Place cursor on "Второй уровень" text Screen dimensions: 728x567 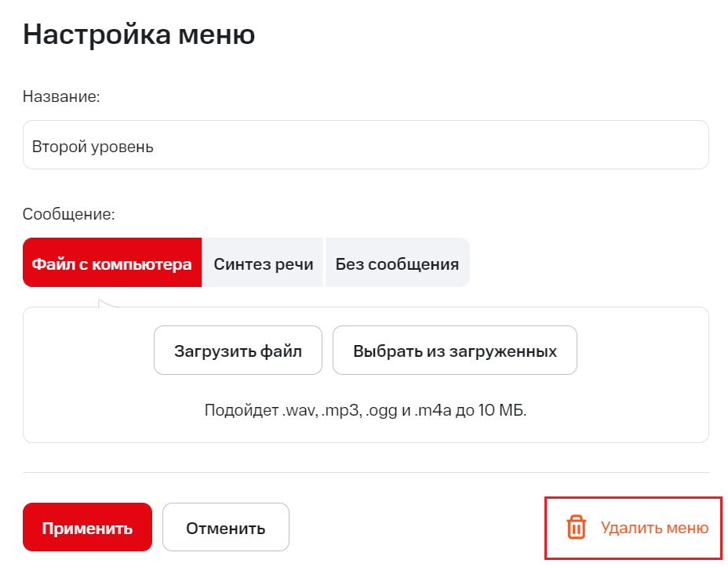[x=93, y=147]
